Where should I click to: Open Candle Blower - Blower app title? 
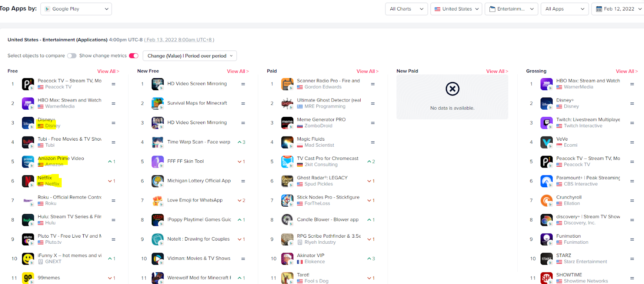tap(328, 220)
